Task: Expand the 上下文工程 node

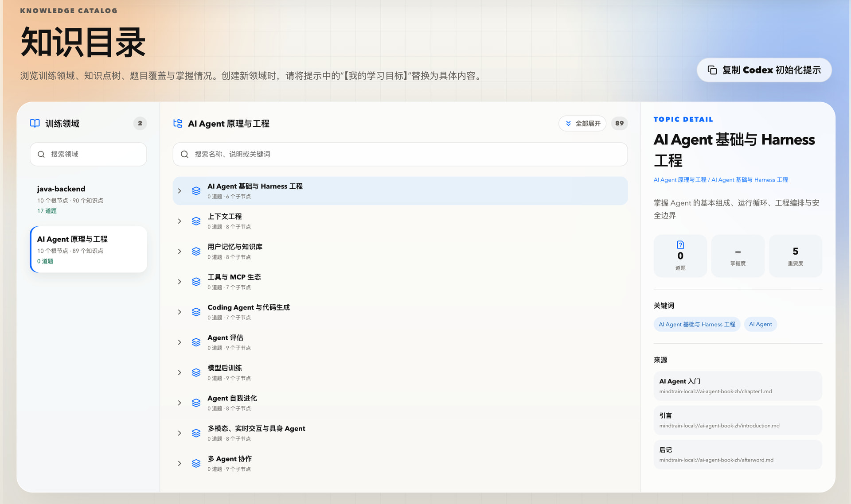Action: point(180,221)
